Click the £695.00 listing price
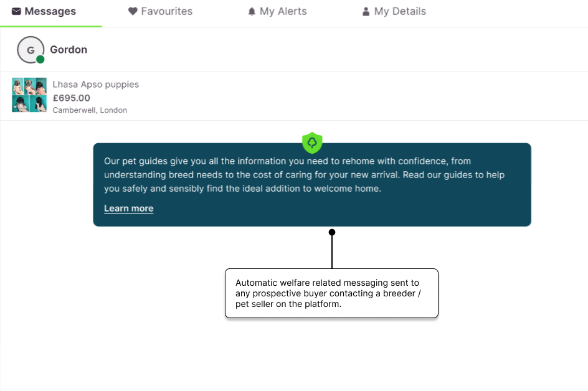The width and height of the screenshot is (588, 391). pos(71,98)
